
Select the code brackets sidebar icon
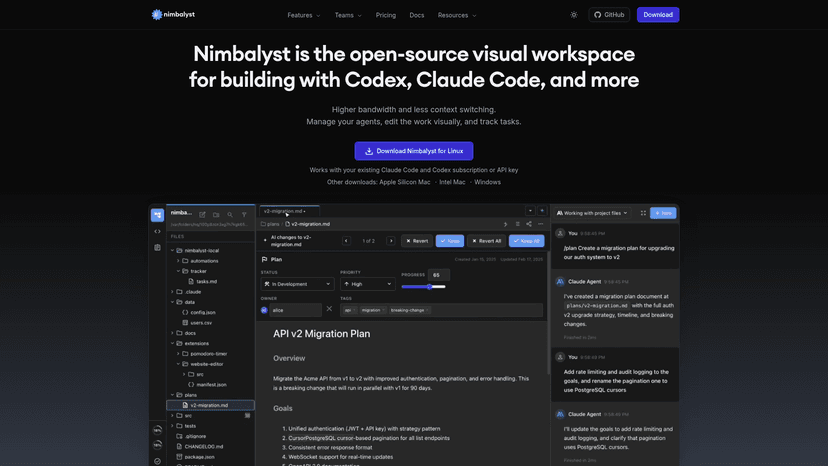click(x=157, y=231)
